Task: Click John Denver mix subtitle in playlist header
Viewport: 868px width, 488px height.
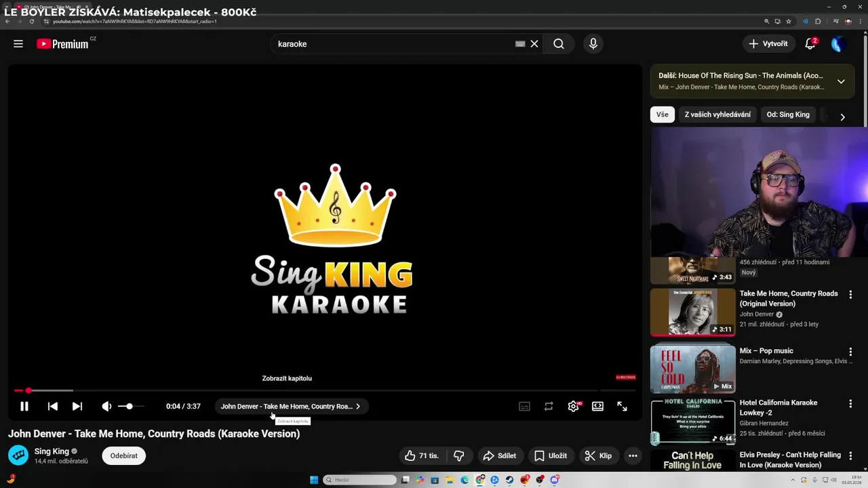Action: (741, 87)
